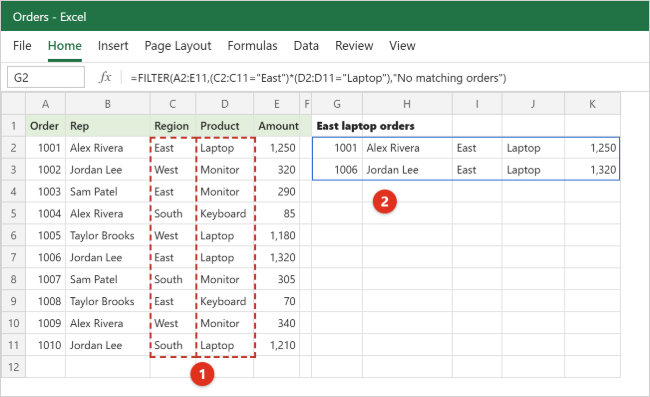This screenshot has width=650, height=397.
Task: Click the 'Region' header cell
Action: (x=173, y=126)
